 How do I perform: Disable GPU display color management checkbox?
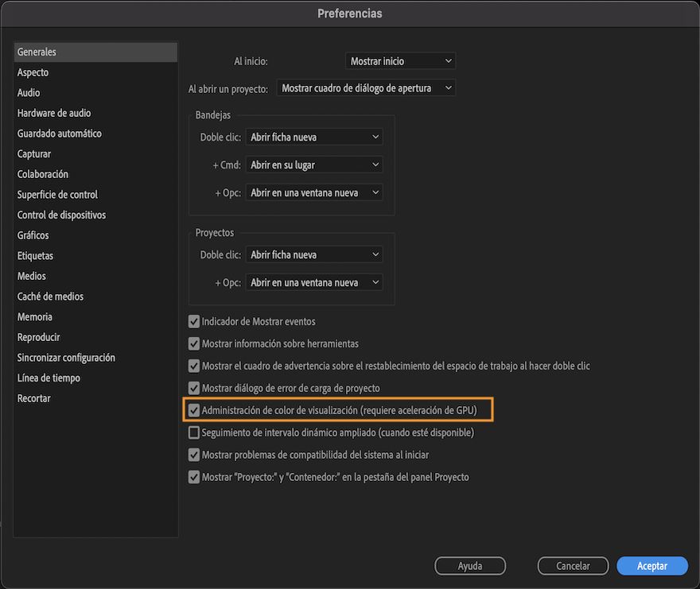tap(193, 410)
